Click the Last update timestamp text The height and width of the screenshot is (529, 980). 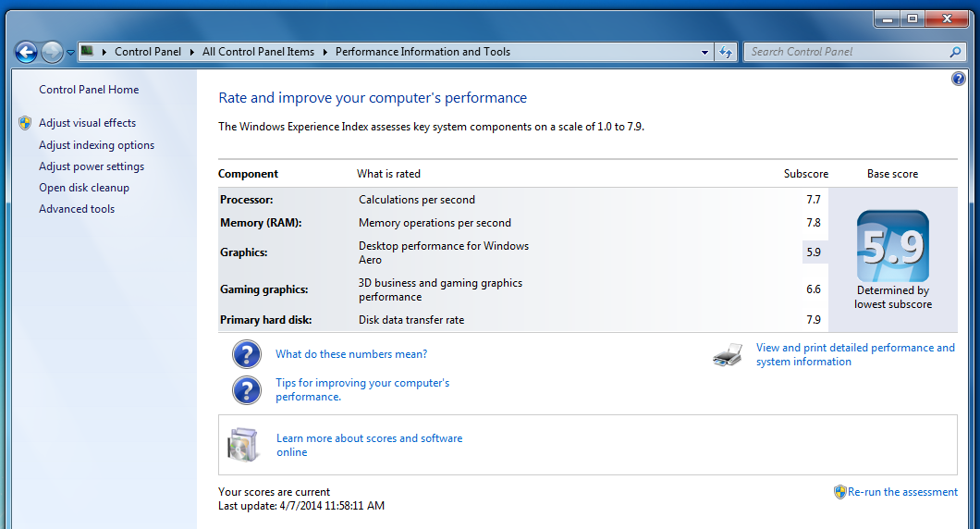(301, 505)
